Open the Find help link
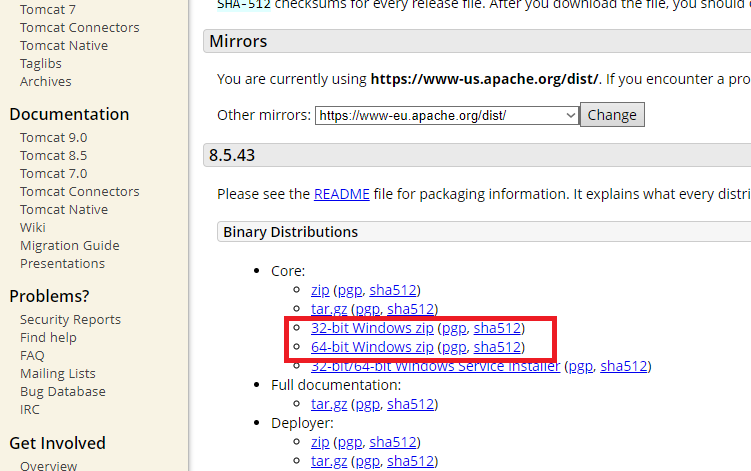Image resolution: width=751 pixels, height=471 pixels. [48, 338]
